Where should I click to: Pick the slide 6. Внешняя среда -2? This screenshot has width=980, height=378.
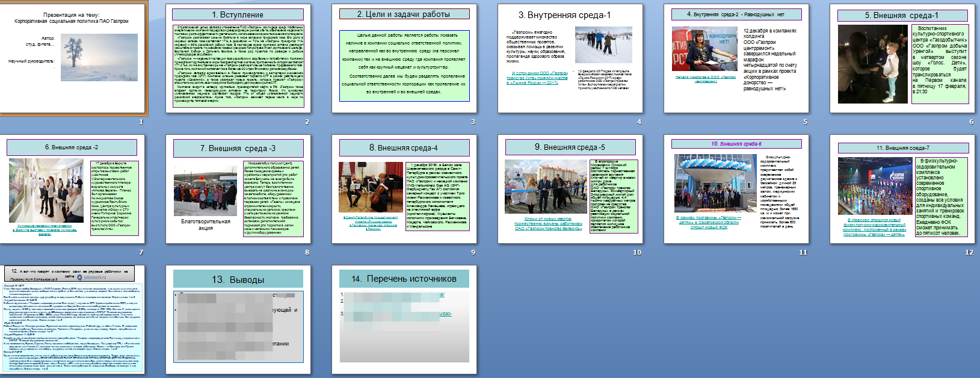pyautogui.click(x=72, y=189)
